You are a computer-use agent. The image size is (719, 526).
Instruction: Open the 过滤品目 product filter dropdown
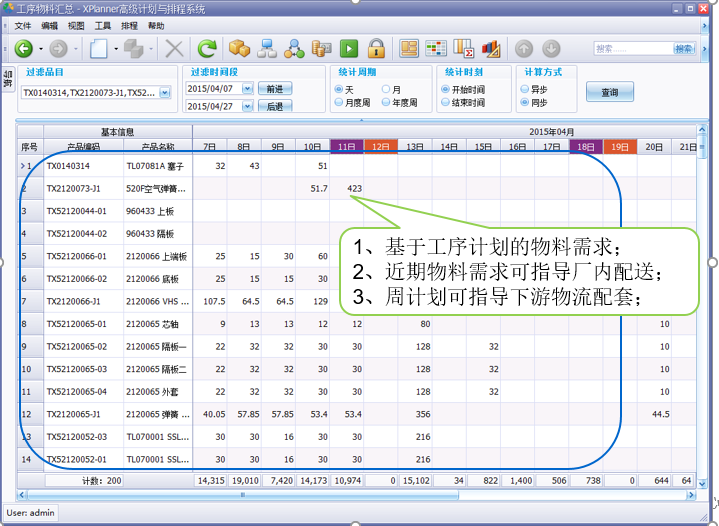(x=164, y=92)
